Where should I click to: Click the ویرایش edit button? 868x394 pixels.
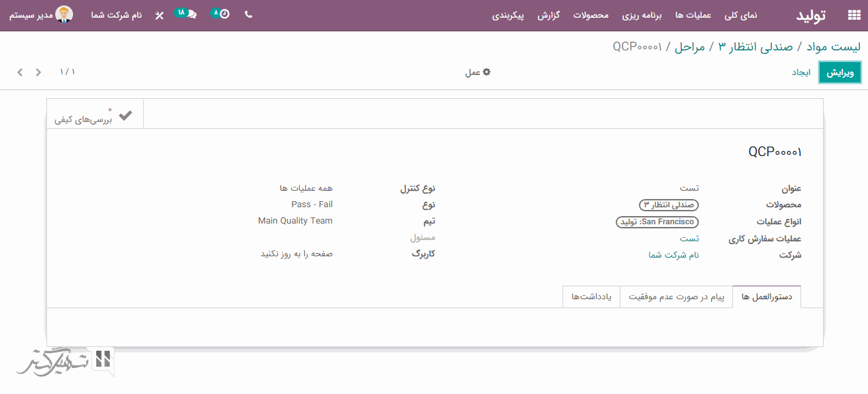pos(839,73)
